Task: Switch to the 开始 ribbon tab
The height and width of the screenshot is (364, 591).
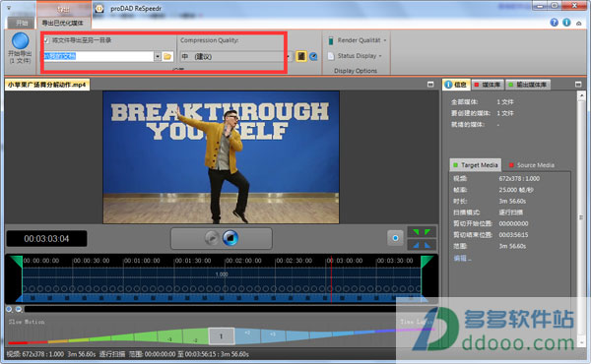Action: pos(22,23)
